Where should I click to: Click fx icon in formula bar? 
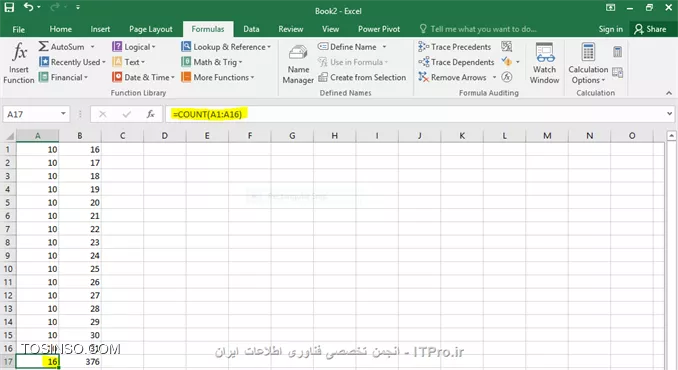pyautogui.click(x=150, y=114)
